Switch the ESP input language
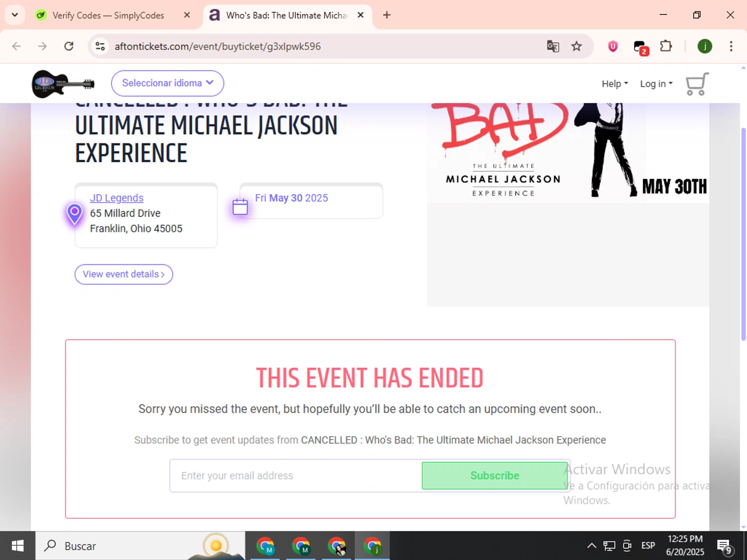Screen dimensions: 747x560 [648, 546]
